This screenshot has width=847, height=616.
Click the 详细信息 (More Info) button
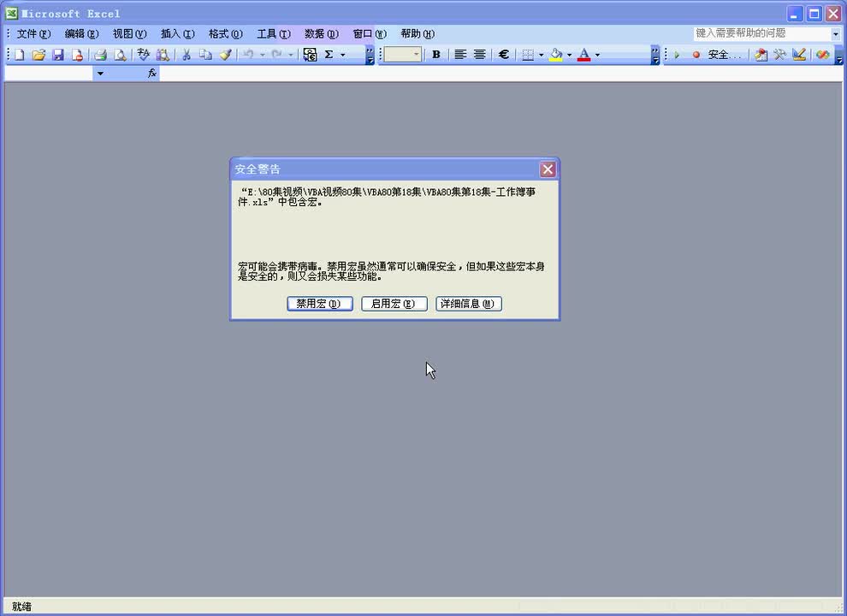(468, 304)
